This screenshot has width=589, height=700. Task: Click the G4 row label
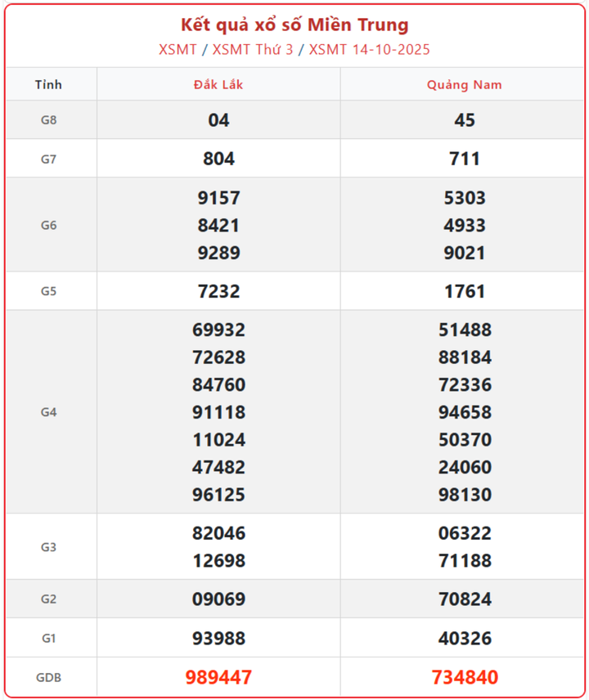(49, 412)
